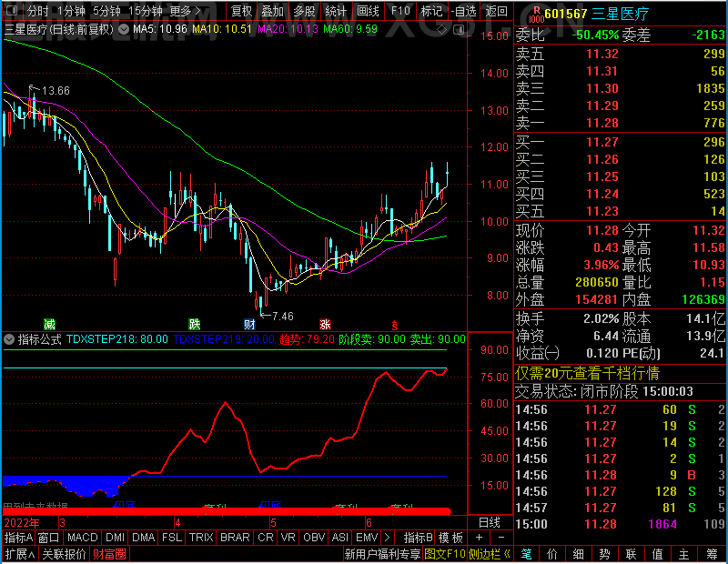The width and height of the screenshot is (728, 564).
Task: Switch indicator to ASI
Action: 339,538
